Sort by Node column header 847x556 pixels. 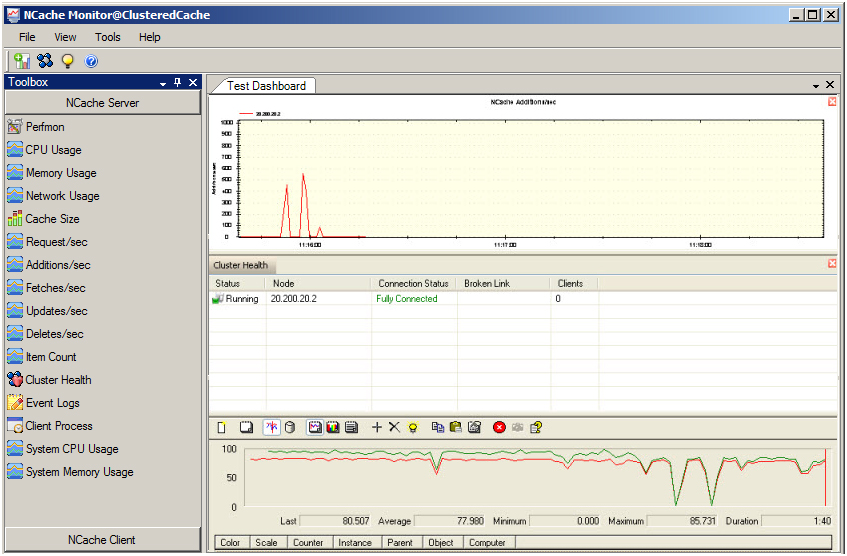click(x=318, y=284)
